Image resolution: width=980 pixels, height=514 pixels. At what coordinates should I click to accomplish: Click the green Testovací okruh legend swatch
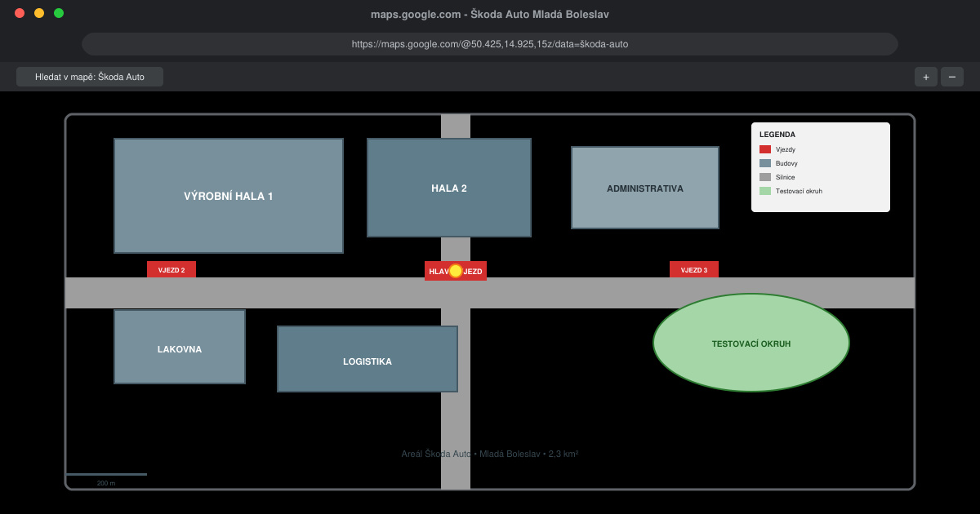click(765, 191)
